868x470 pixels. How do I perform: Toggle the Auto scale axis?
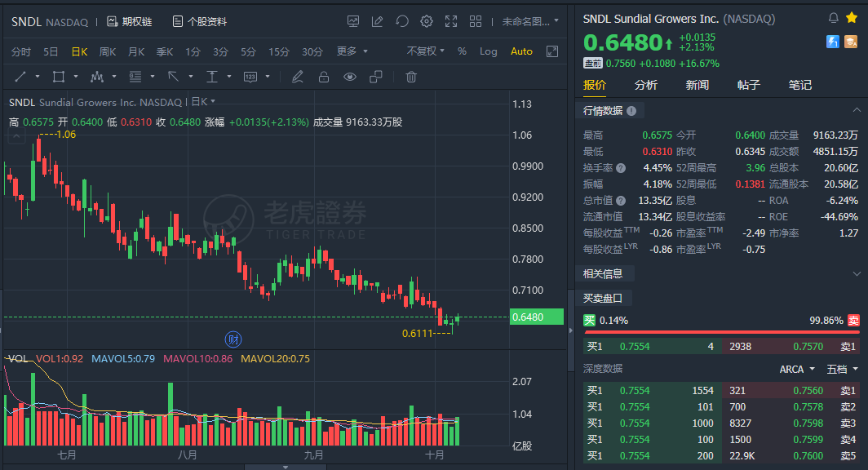pyautogui.click(x=521, y=51)
